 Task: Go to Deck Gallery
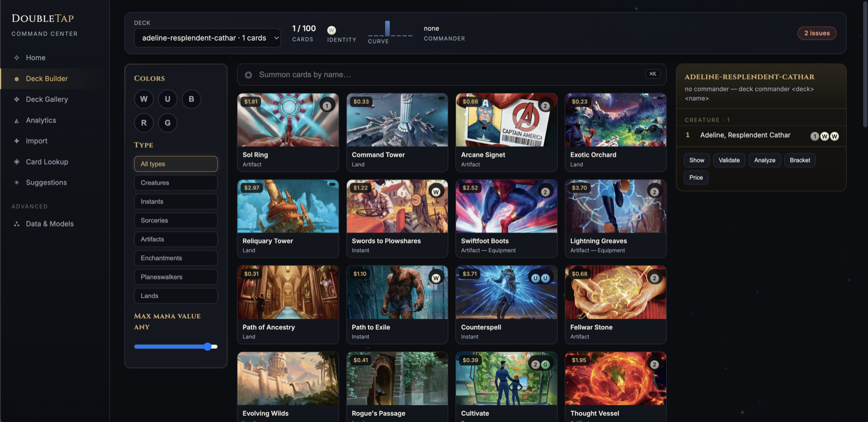pos(54,99)
